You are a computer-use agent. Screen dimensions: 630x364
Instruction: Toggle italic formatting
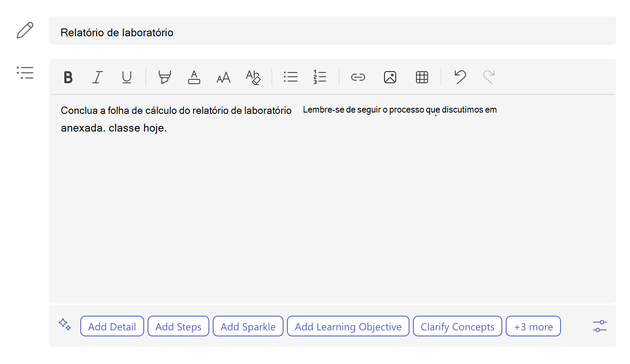pos(98,77)
